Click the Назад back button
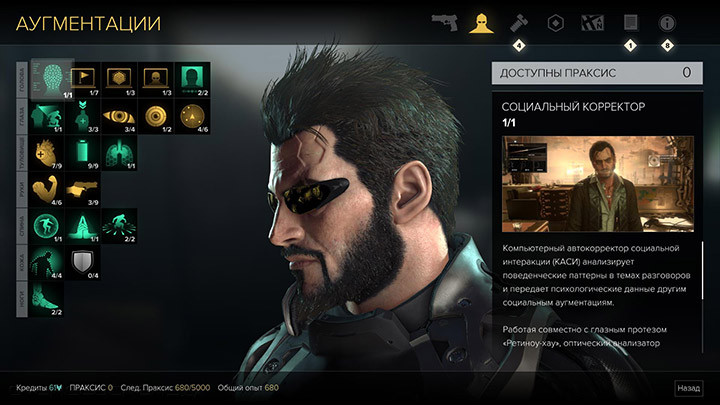This screenshot has height=405, width=720. point(688,388)
